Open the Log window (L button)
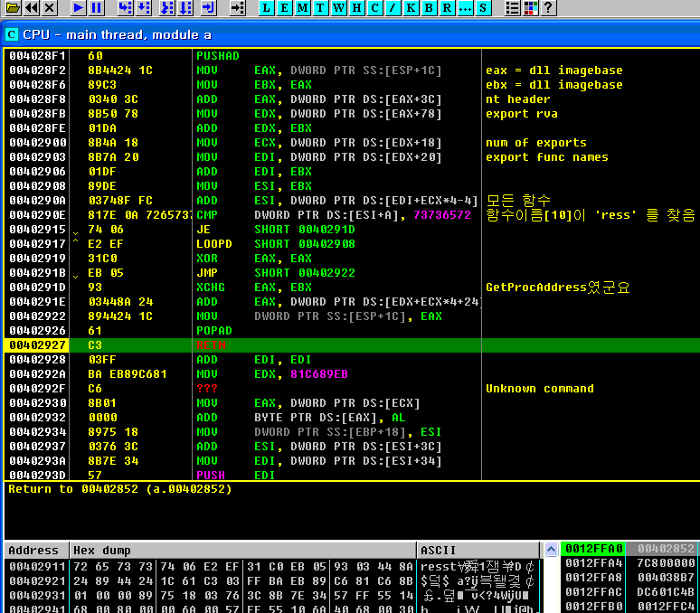Image resolution: width=700 pixels, height=613 pixels. (267, 7)
